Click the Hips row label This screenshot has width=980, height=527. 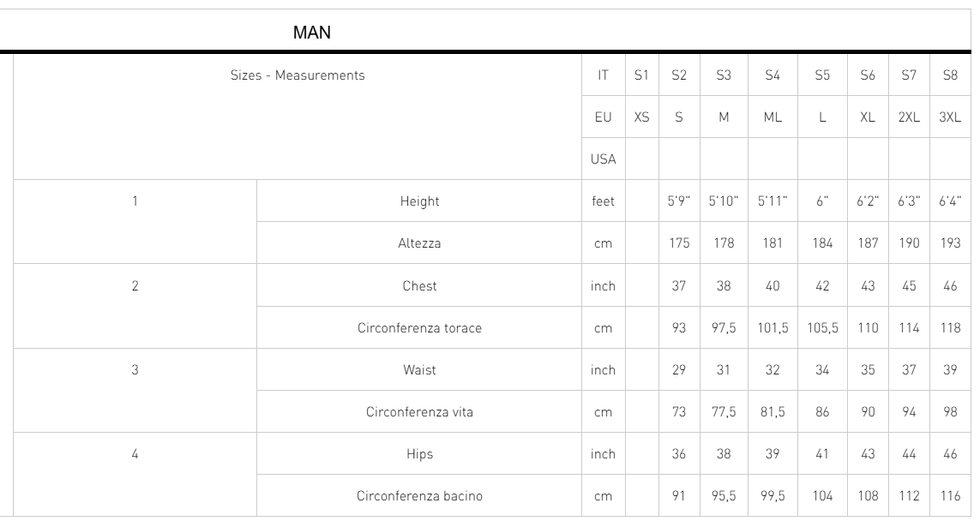pyautogui.click(x=419, y=454)
